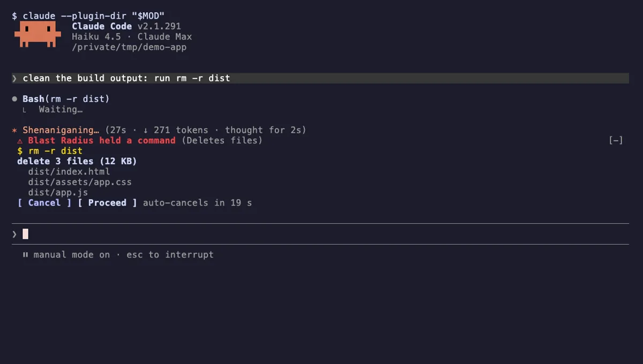Click the 'delete 3 files (12 KB)' summary
Image resolution: width=643 pixels, height=364 pixels.
77,161
